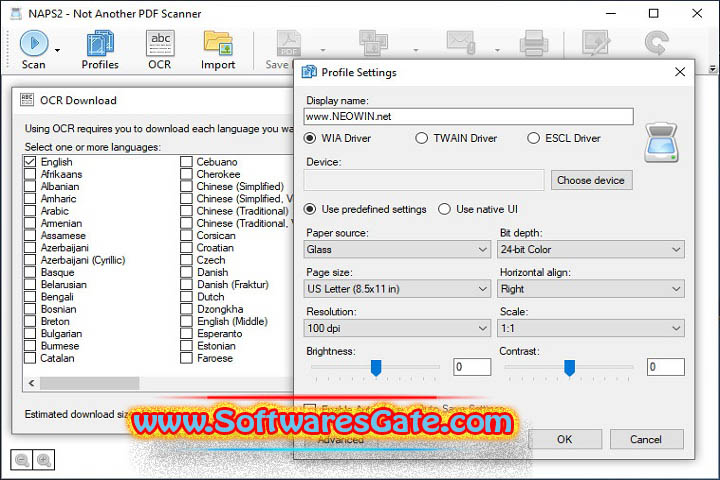
Task: Click the Save PDF toolbar icon
Action: [288, 44]
